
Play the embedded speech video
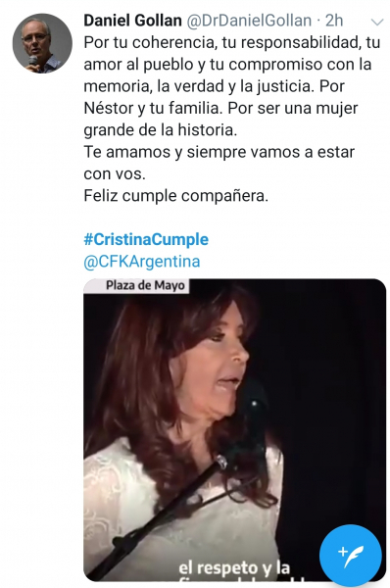pyautogui.click(x=235, y=430)
